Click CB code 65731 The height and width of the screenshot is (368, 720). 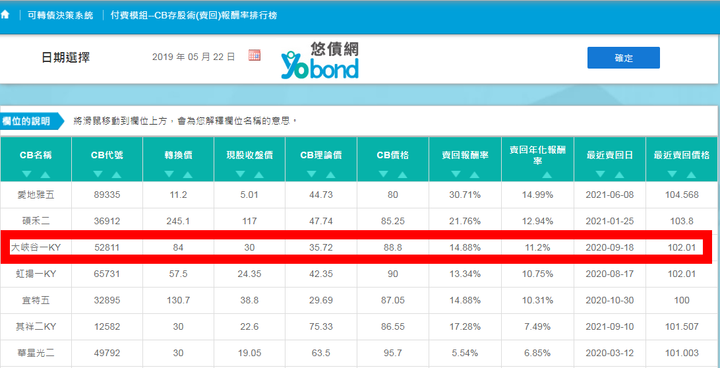pos(107,274)
